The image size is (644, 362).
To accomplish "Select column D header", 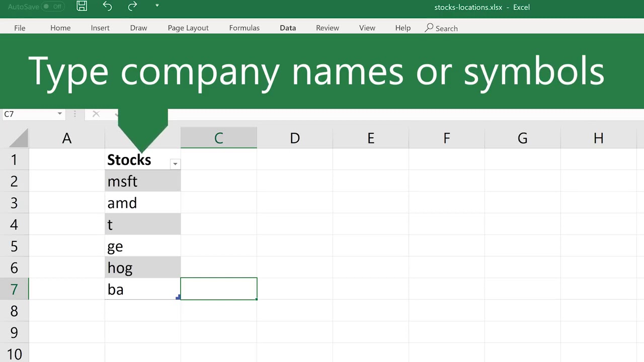I will click(x=295, y=138).
